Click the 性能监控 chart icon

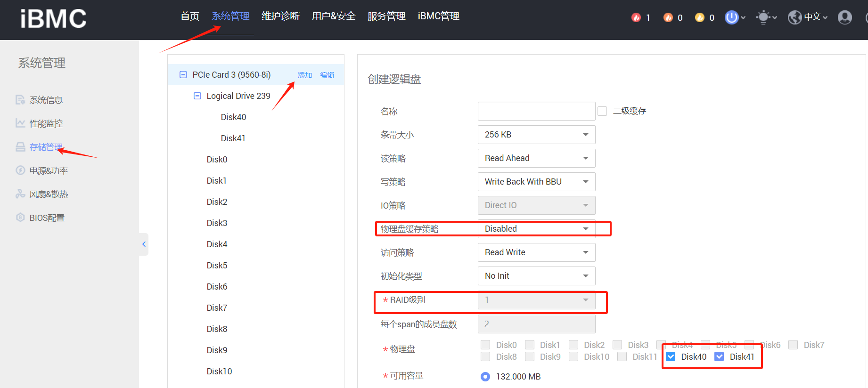point(20,123)
